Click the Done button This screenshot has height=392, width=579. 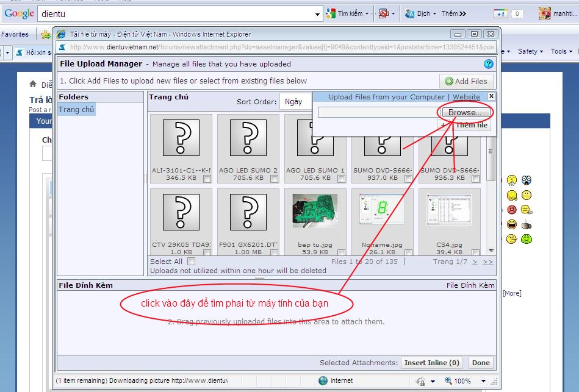[481, 363]
